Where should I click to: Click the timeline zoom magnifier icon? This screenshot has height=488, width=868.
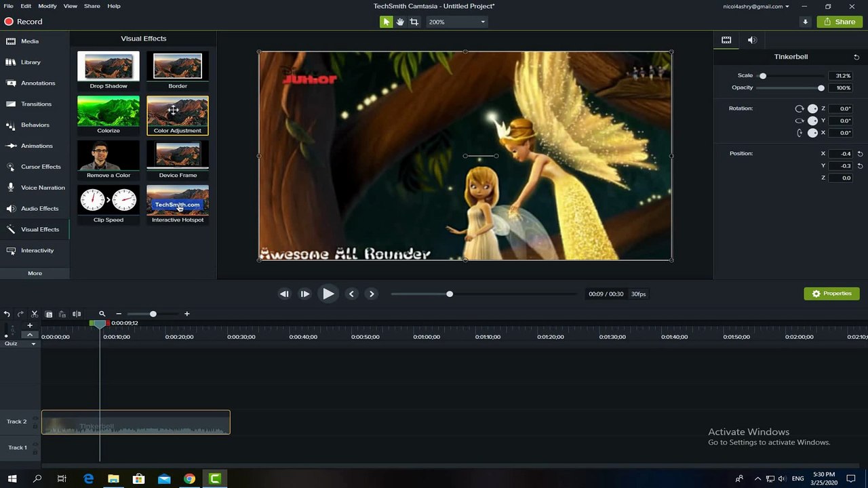pos(102,314)
